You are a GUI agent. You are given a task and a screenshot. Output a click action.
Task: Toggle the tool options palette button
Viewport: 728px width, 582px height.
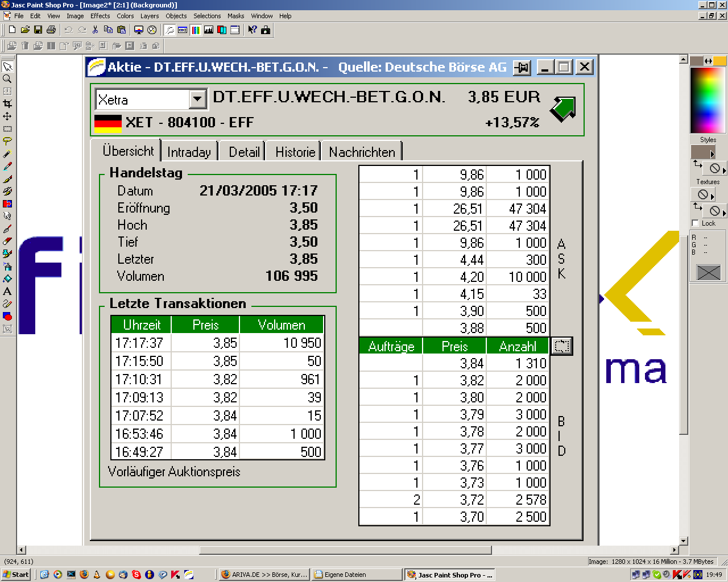(x=183, y=30)
